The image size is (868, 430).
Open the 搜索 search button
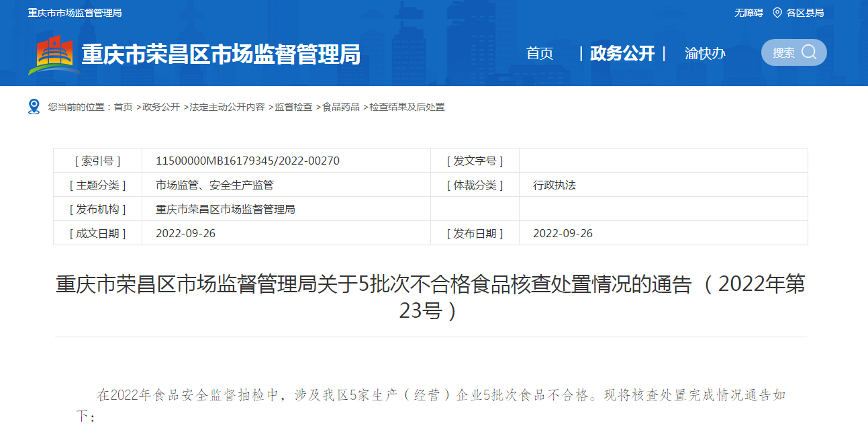[x=794, y=52]
